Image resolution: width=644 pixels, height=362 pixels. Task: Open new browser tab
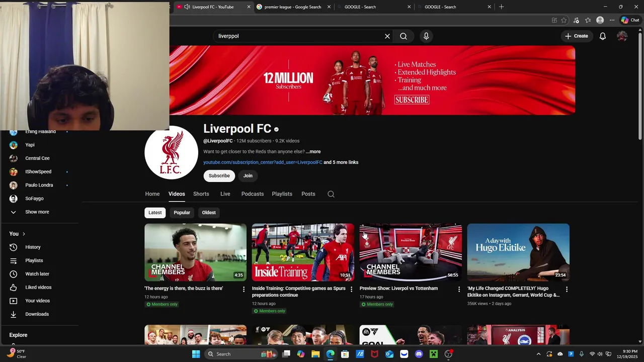[x=501, y=7]
